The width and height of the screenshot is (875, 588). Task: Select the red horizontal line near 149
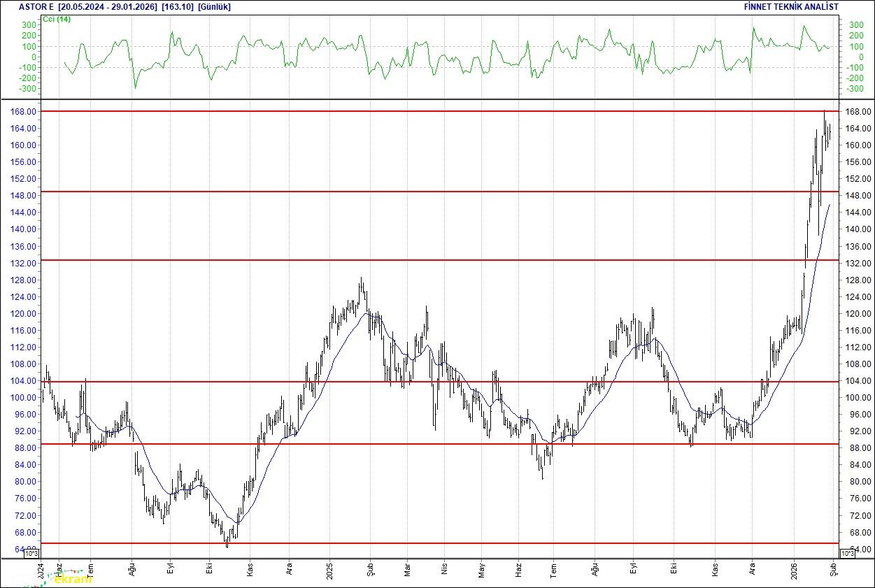(420, 192)
